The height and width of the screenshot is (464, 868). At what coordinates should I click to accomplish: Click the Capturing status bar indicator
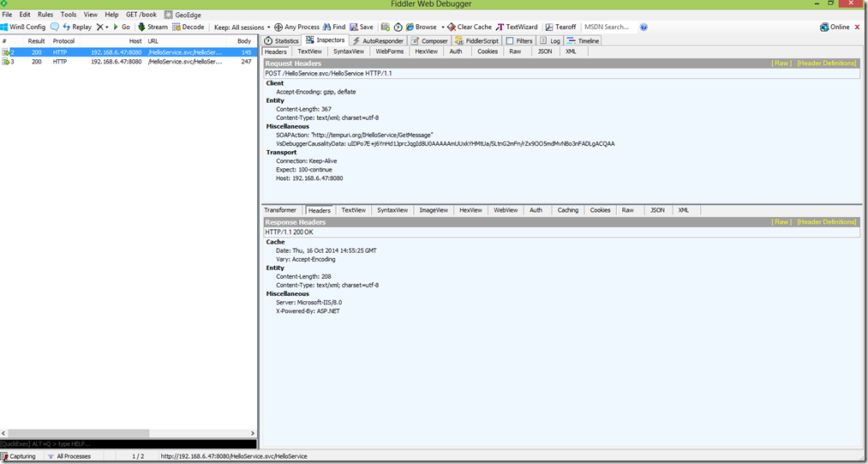tap(18, 456)
